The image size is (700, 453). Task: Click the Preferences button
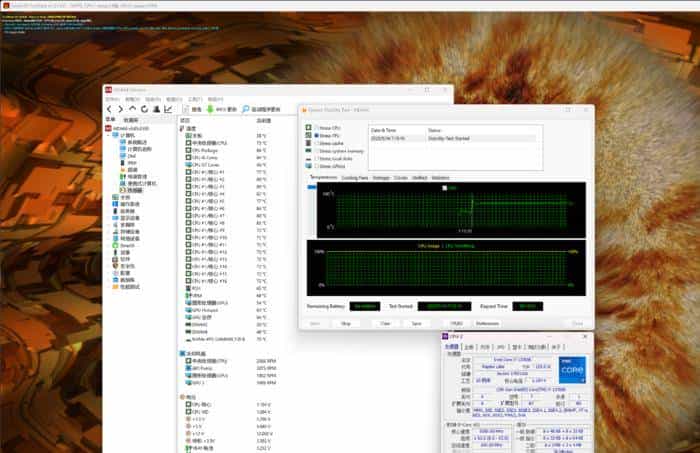coord(487,323)
